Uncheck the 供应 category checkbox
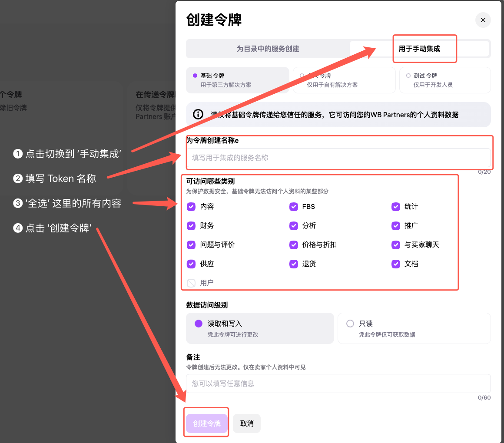Image resolution: width=504 pixels, height=443 pixels. click(x=191, y=264)
